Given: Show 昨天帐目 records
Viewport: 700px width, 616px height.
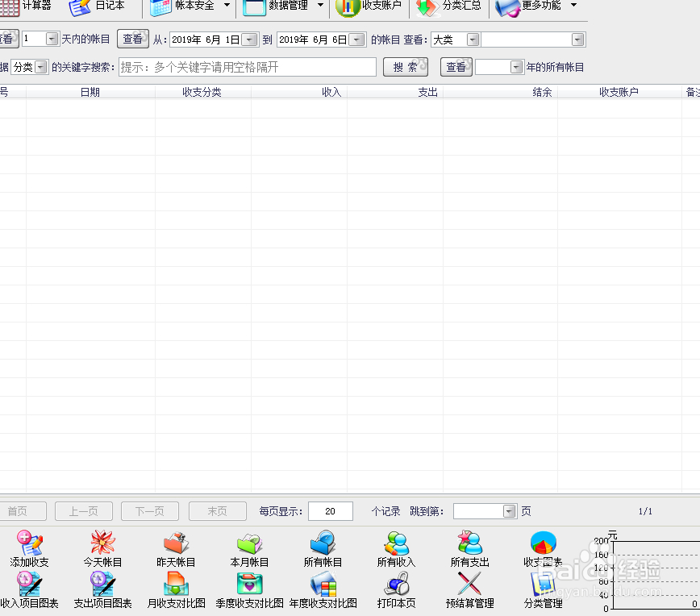Looking at the screenshot, I should [176, 543].
